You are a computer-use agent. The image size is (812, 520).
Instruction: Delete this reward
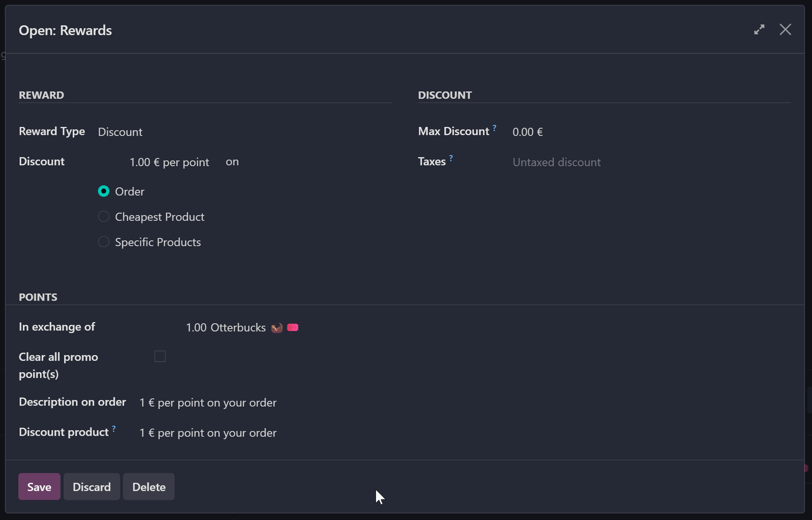149,487
